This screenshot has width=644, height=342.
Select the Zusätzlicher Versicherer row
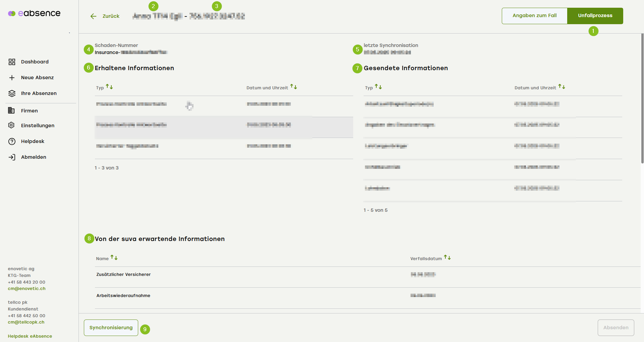coord(123,275)
